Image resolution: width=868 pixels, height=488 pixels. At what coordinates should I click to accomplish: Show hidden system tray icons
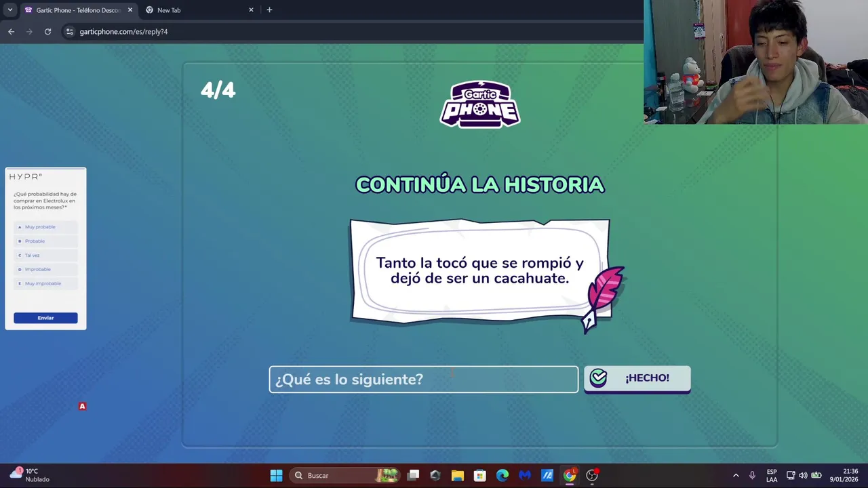(x=736, y=475)
